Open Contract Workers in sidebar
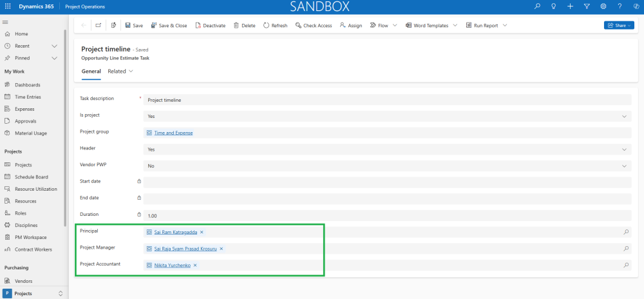 (33, 250)
